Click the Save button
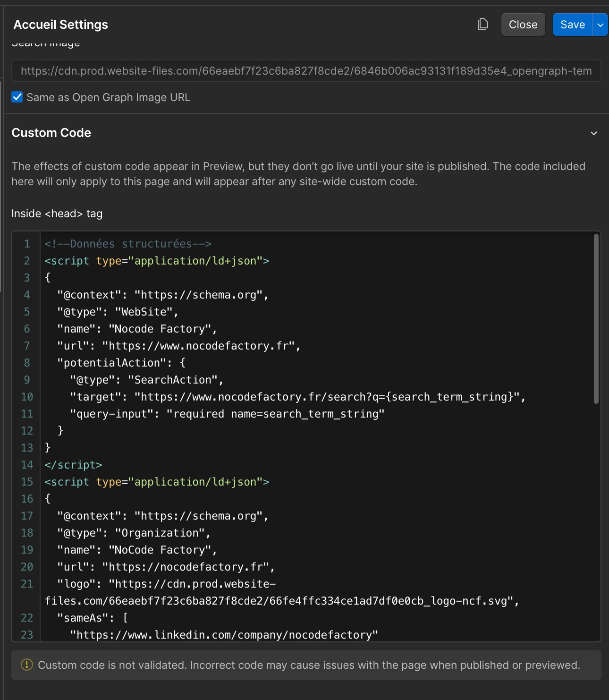Image resolution: width=609 pixels, height=700 pixels. pos(573,25)
